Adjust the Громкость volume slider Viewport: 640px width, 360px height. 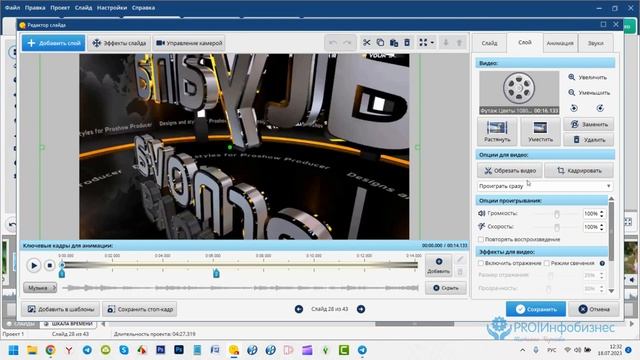(x=556, y=213)
